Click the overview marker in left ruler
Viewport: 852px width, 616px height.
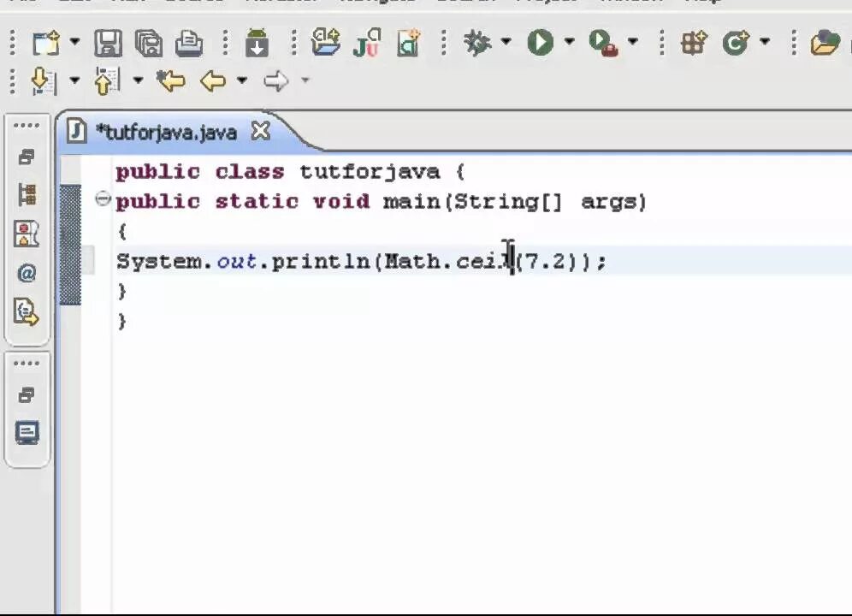[70, 245]
